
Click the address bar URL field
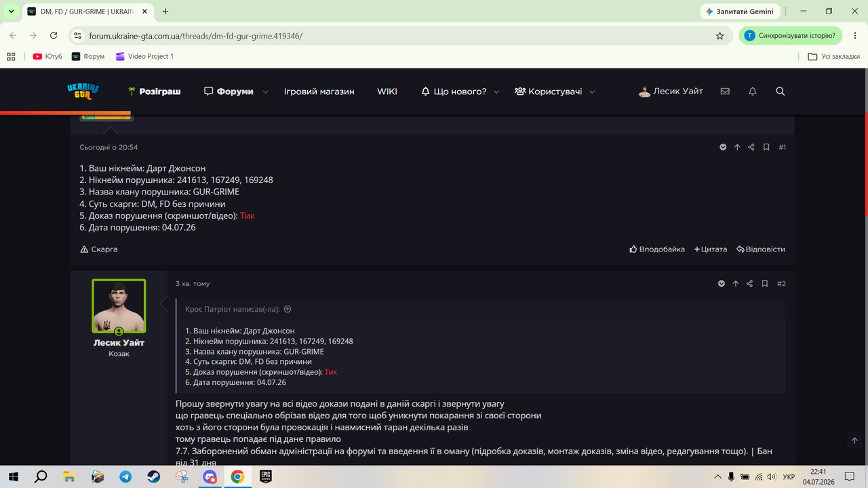coord(400,35)
